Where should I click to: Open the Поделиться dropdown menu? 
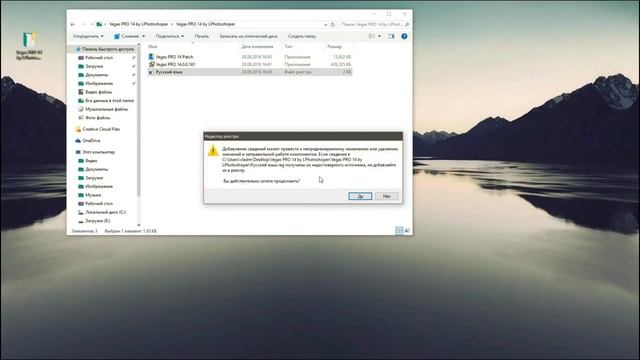tap(170, 36)
